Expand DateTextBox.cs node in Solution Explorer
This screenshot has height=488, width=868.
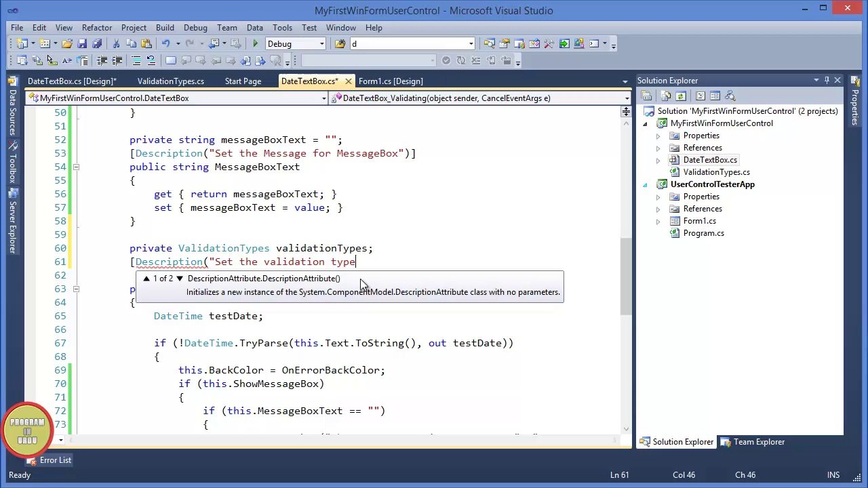(658, 160)
